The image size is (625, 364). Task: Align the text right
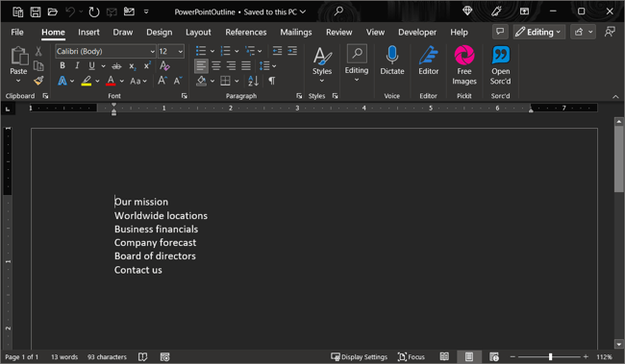[231, 65]
